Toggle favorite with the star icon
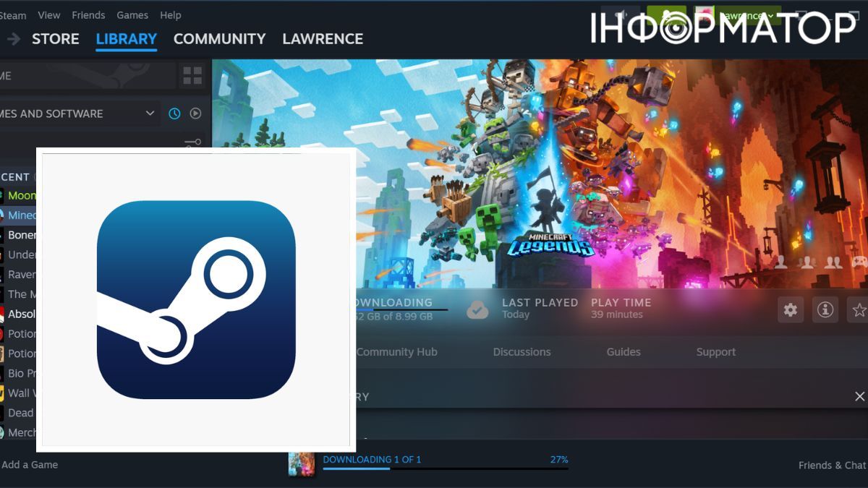868x488 pixels. 859,309
